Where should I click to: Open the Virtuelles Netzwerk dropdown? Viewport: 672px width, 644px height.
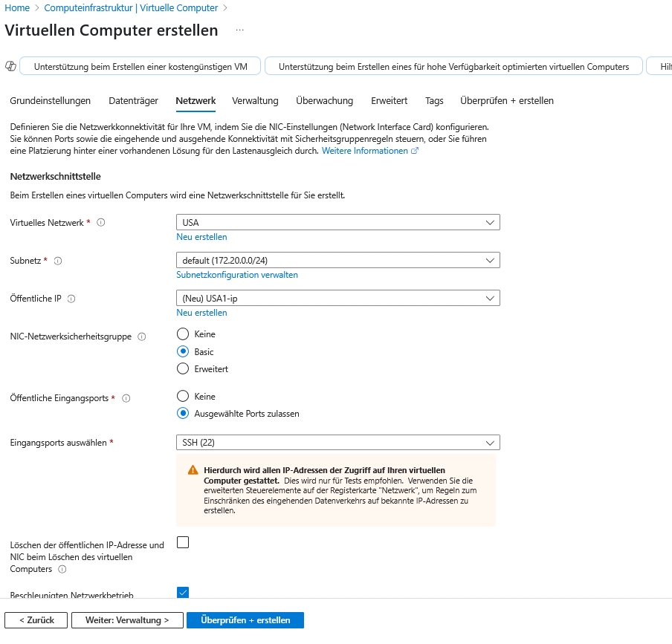tap(337, 222)
